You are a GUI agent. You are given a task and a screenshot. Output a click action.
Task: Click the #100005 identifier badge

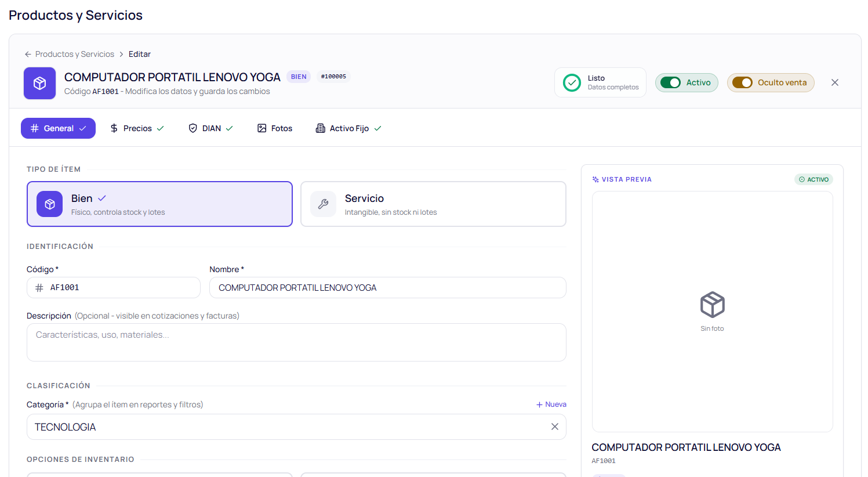click(333, 77)
